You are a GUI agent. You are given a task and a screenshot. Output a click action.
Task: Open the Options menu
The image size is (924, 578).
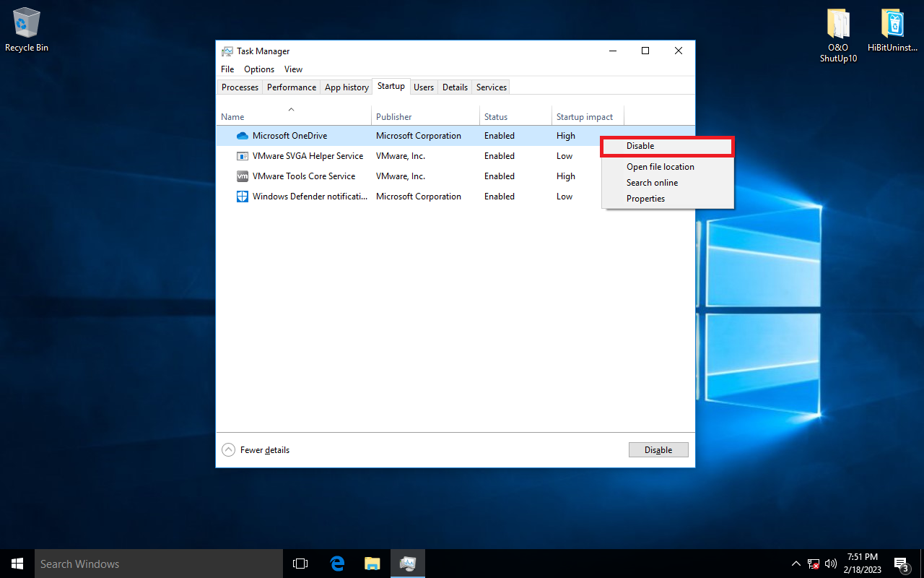[259, 69]
